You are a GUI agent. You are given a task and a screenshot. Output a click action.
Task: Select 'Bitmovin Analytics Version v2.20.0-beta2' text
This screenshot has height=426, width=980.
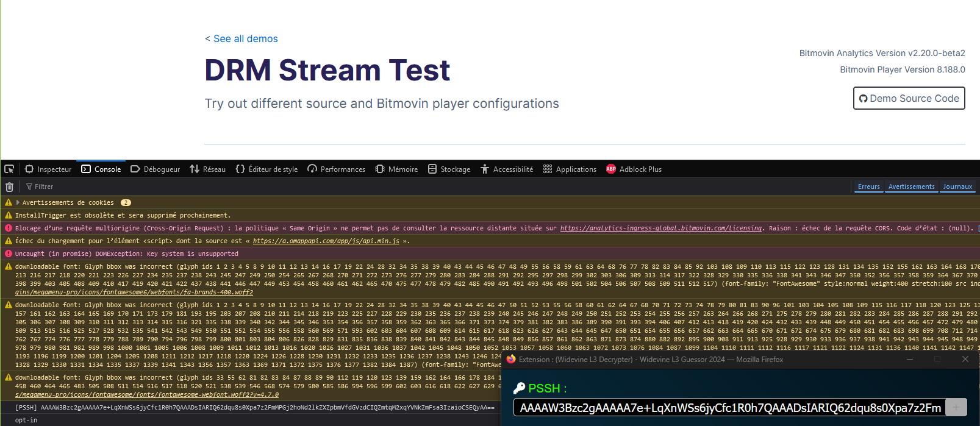(882, 53)
